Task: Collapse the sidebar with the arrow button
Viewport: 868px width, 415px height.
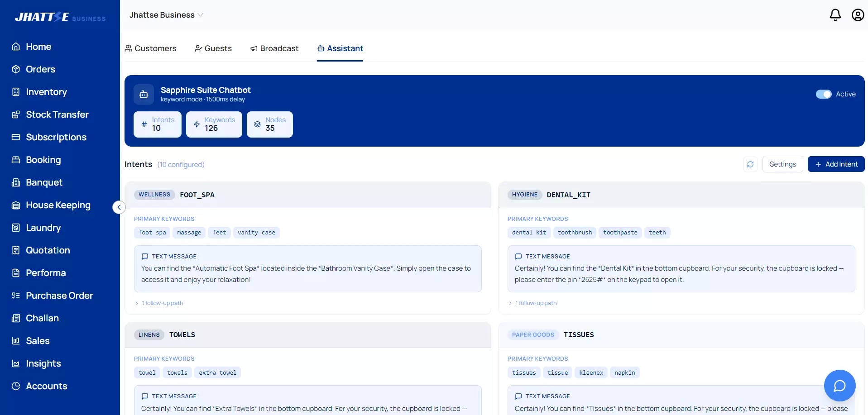Action: pos(119,207)
